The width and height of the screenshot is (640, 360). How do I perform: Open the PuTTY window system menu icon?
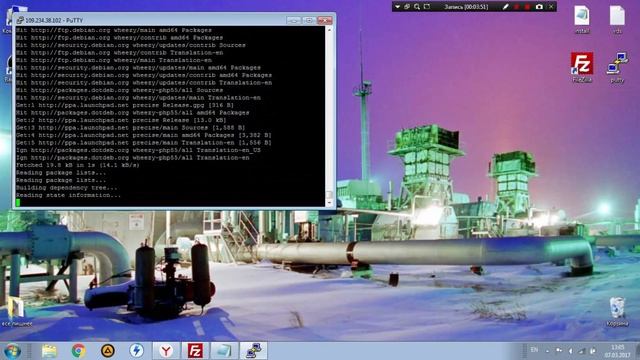[20, 20]
